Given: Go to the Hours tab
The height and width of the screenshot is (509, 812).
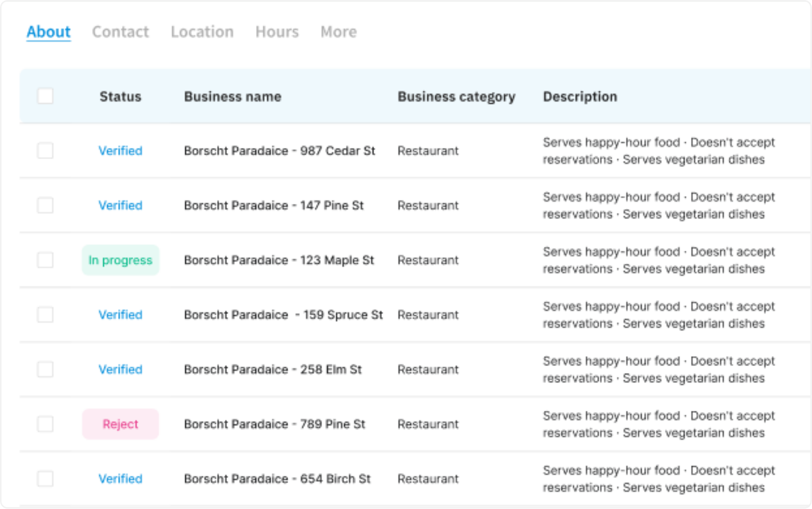Looking at the screenshot, I should pos(277,32).
